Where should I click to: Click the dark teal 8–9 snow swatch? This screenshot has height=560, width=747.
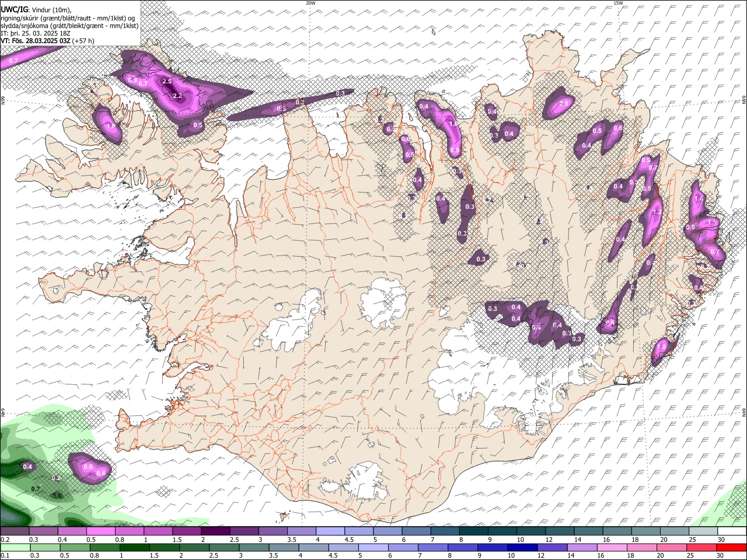(474, 531)
